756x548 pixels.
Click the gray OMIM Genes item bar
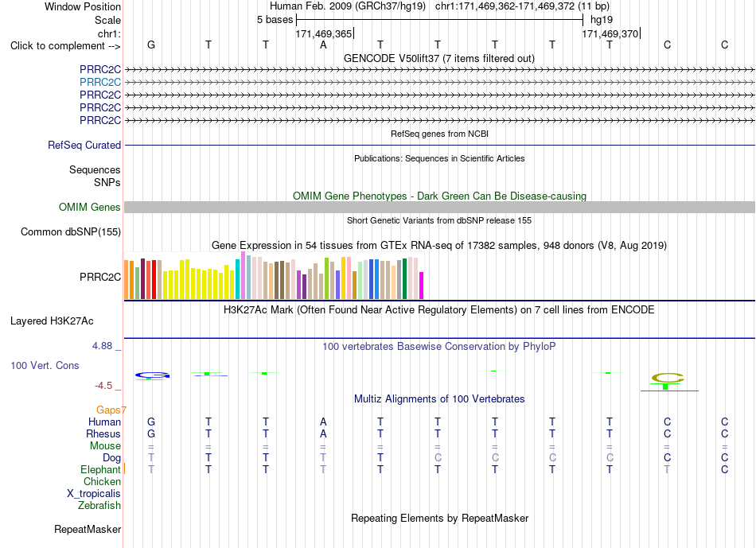(439, 208)
